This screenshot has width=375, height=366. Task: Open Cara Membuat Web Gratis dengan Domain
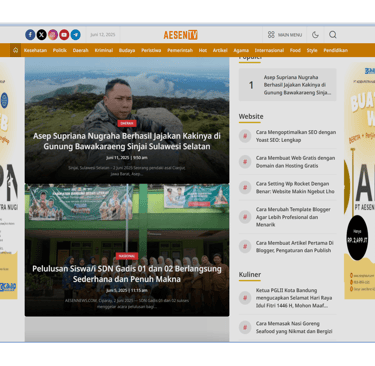click(295, 162)
